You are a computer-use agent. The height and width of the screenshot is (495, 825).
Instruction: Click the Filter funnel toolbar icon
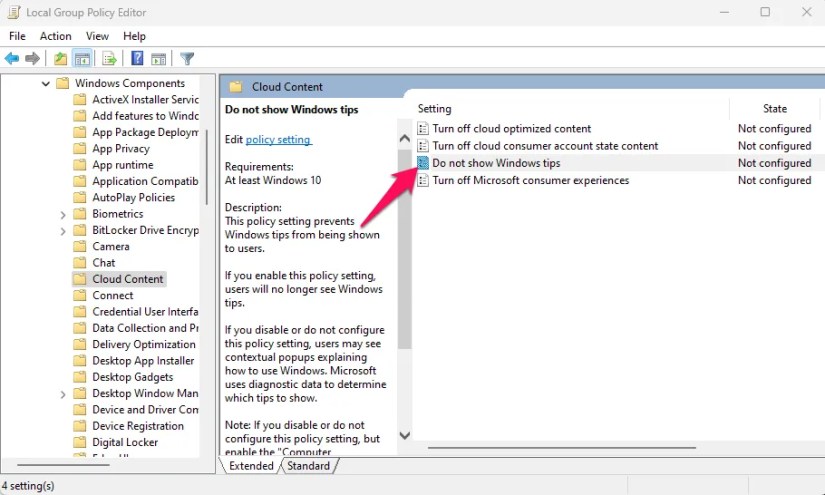(x=187, y=58)
